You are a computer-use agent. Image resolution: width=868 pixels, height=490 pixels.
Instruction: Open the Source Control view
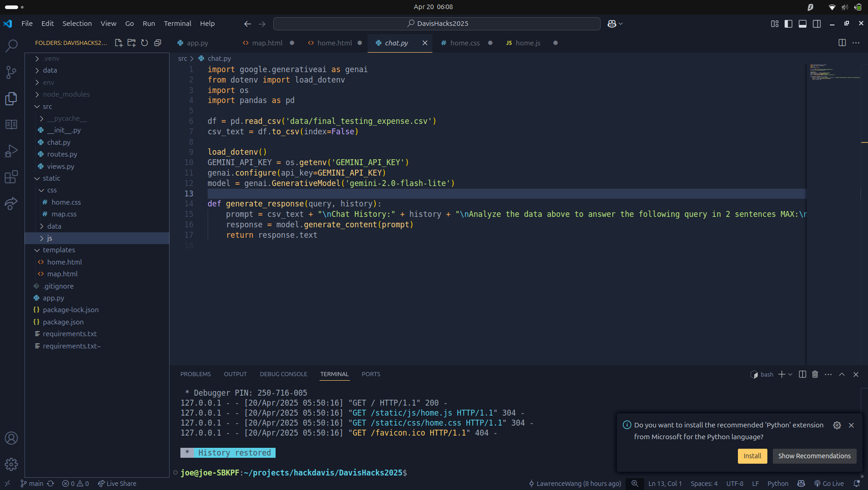click(11, 72)
